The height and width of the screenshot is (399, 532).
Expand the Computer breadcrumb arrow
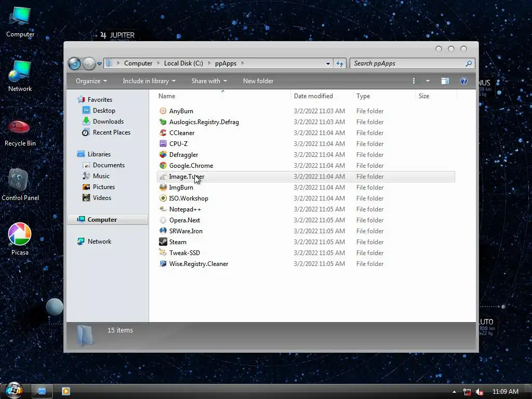coord(158,63)
